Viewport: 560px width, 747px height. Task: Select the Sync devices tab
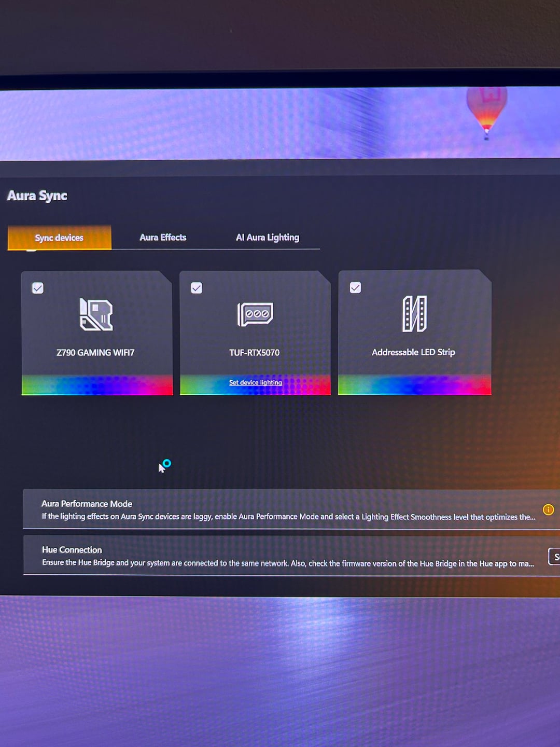pyautogui.click(x=59, y=238)
